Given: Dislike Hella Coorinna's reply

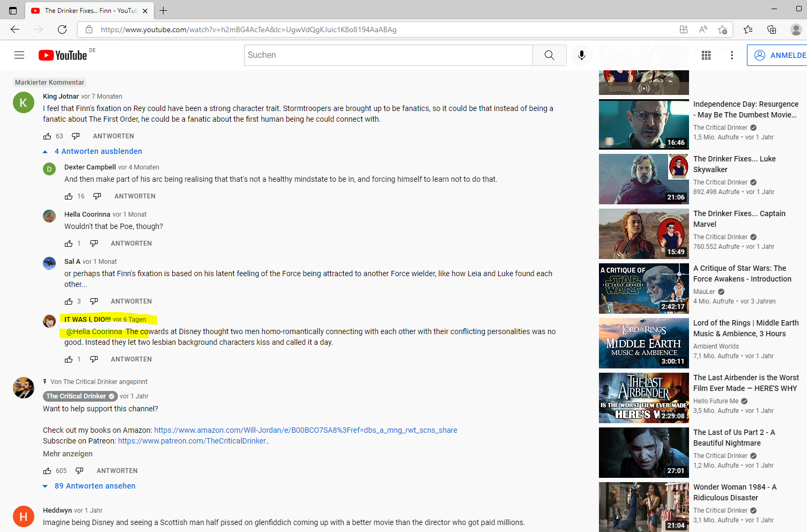Looking at the screenshot, I should (x=94, y=243).
